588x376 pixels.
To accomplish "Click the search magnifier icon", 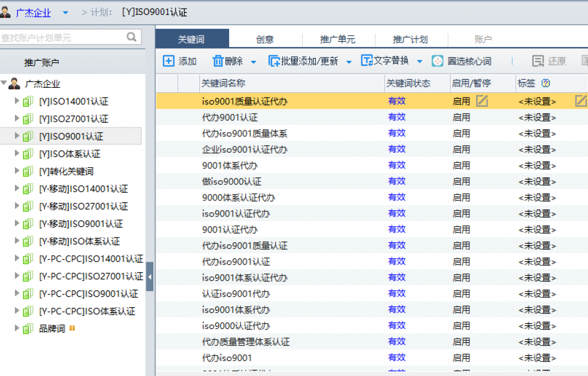I will [132, 37].
